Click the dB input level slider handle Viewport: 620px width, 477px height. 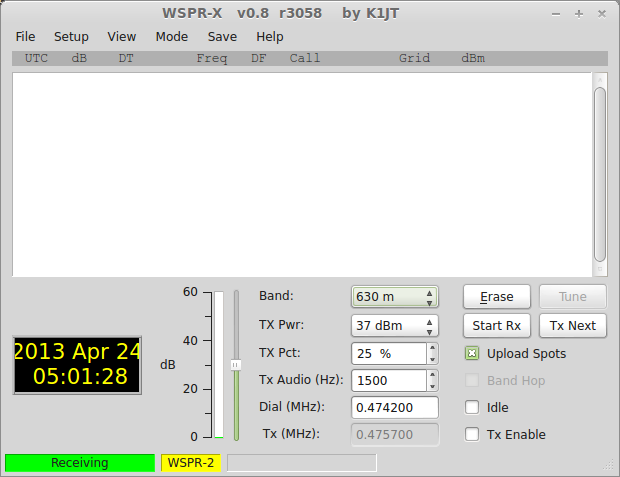[x=236, y=365]
